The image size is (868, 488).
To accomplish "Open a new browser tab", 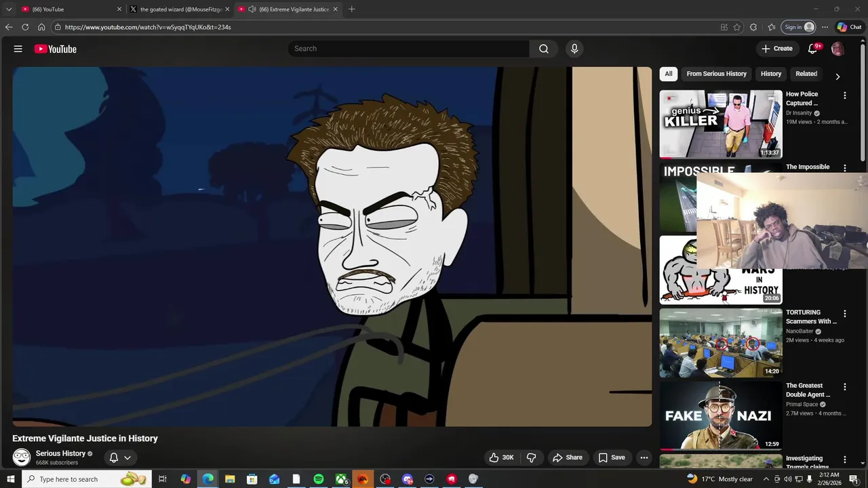I will tap(351, 9).
